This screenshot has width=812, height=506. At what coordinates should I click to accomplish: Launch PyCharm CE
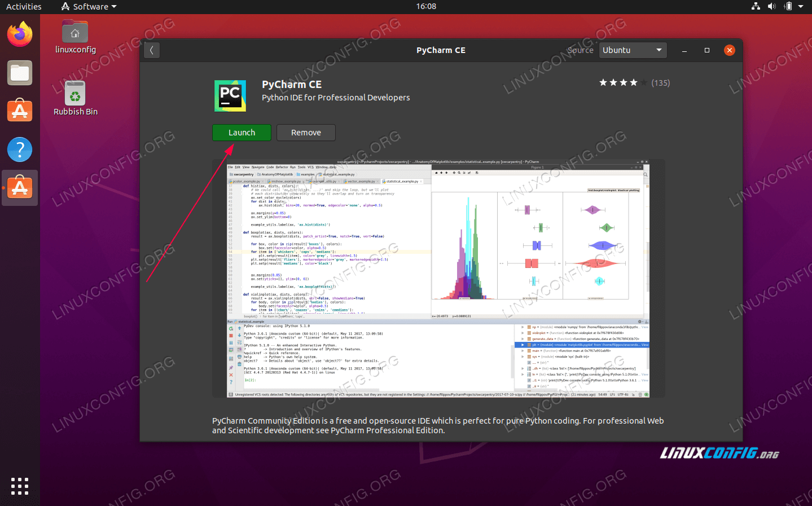(242, 133)
